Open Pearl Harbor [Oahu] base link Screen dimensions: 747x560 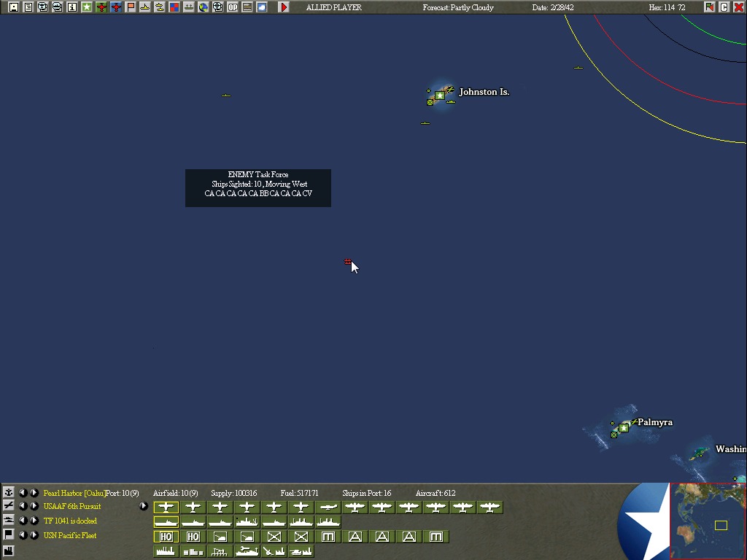(x=74, y=493)
